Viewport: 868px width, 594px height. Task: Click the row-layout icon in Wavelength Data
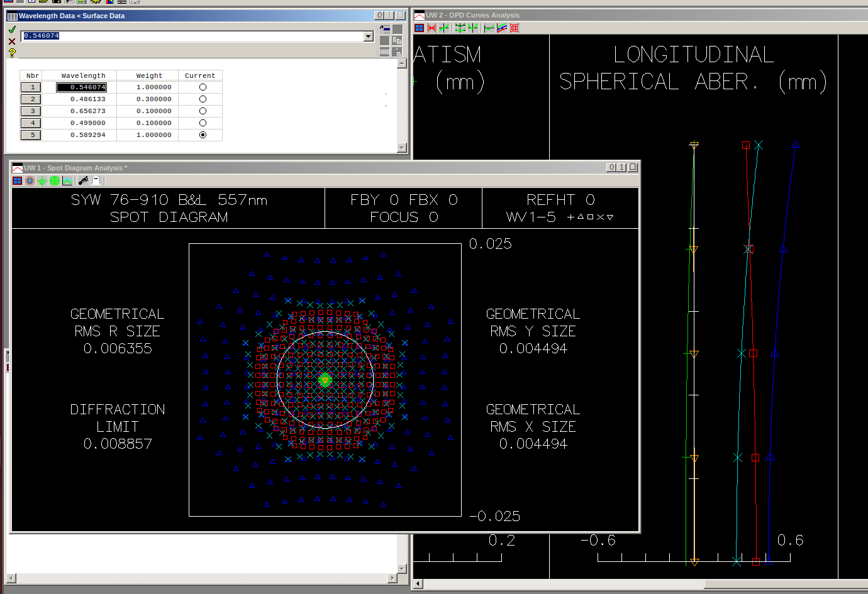385,52
